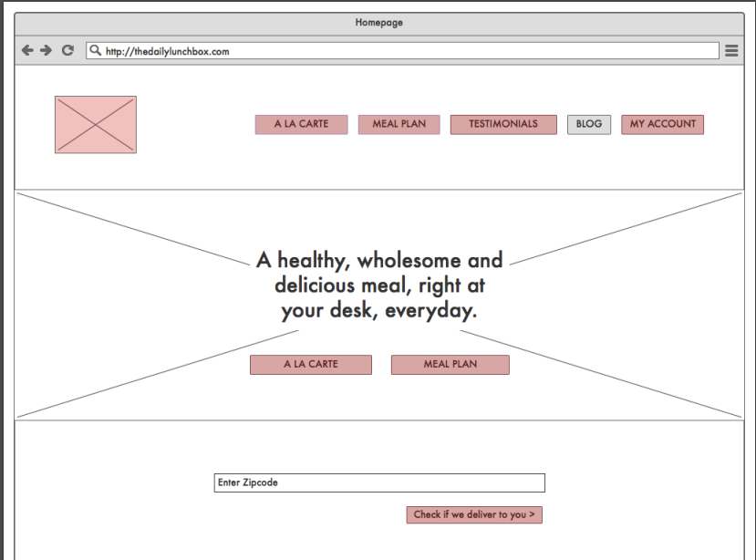The height and width of the screenshot is (560, 756).
Task: Open A LA CARTE in the top navigation
Action: (x=301, y=124)
